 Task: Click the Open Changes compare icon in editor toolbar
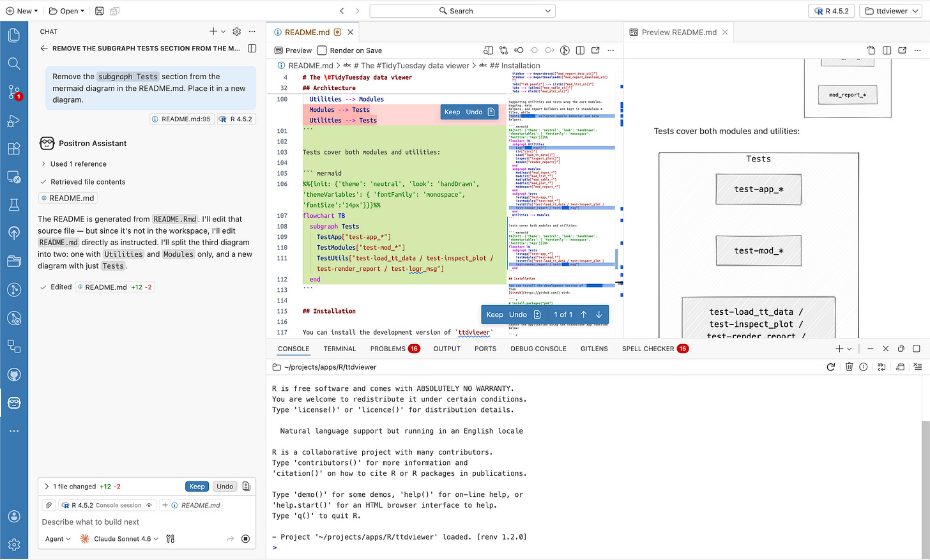[x=503, y=50]
